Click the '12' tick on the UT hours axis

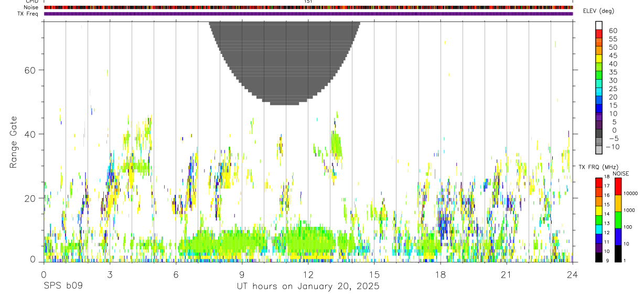click(x=308, y=274)
